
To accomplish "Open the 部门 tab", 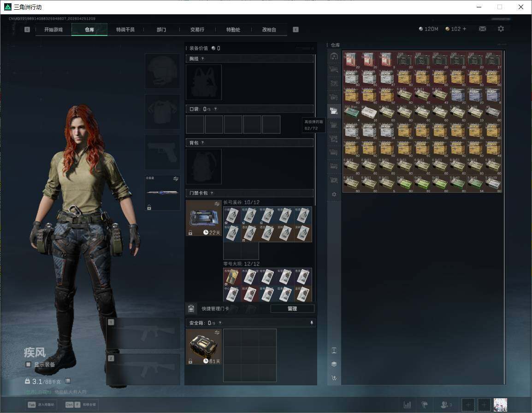I will pyautogui.click(x=161, y=29).
